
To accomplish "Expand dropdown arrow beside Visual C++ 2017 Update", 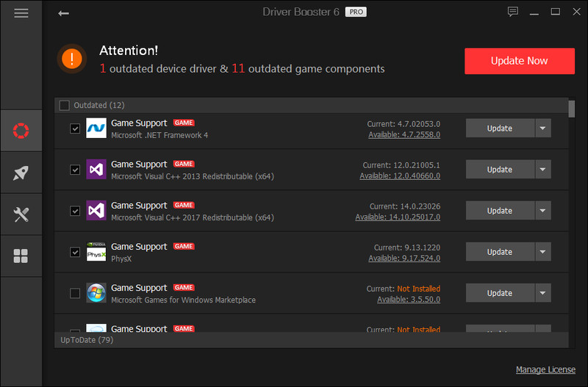I will point(542,211).
